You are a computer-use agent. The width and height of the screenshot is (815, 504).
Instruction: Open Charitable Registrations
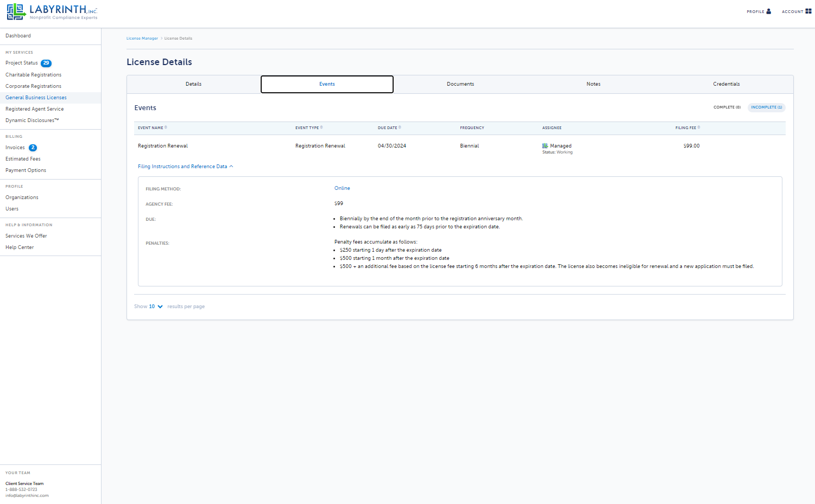[x=34, y=75]
